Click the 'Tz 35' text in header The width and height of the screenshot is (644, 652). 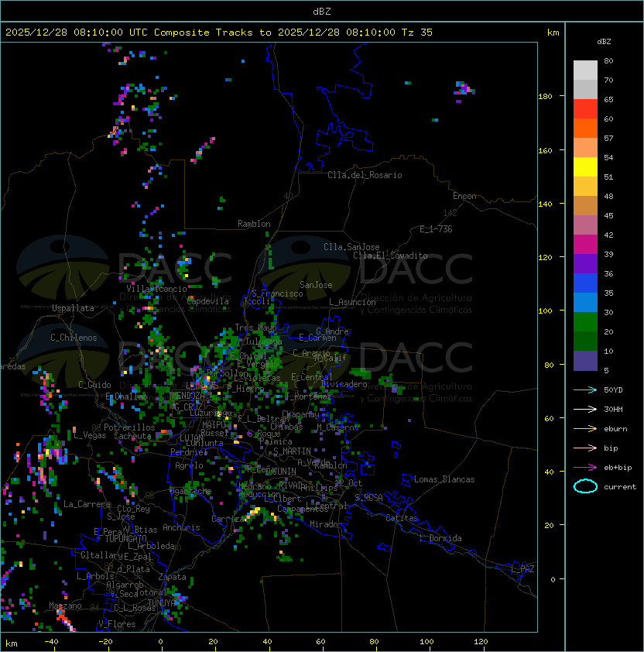pos(417,33)
